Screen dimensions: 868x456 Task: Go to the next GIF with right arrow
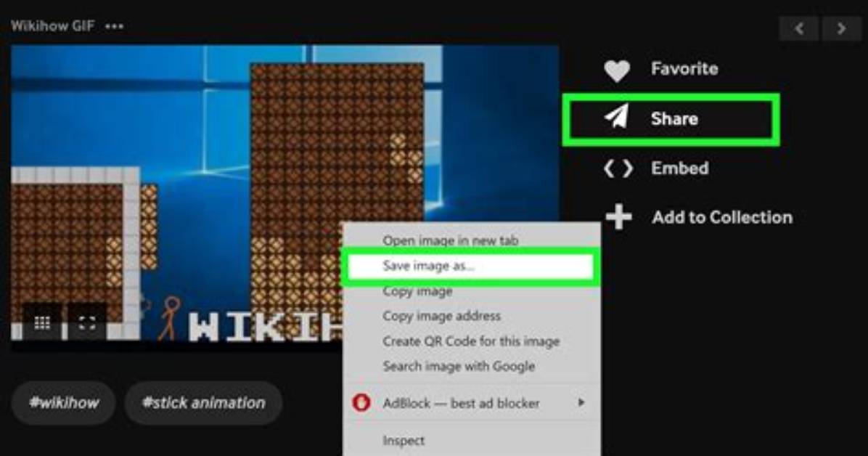point(841,28)
